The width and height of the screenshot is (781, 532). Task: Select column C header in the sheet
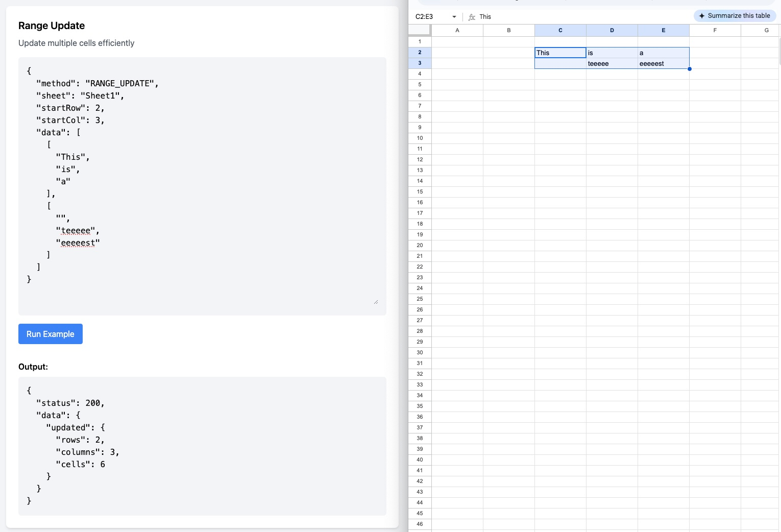click(560, 31)
